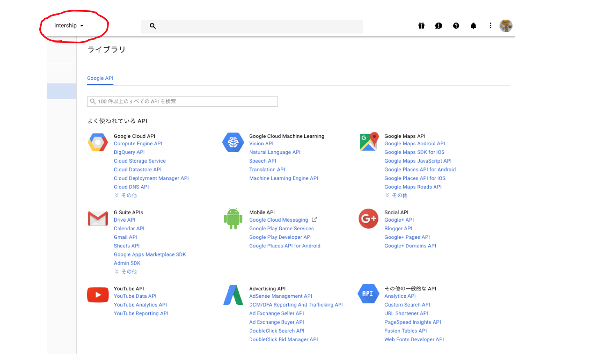
Task: Open PageSpeed Insights API link
Action: [412, 322]
